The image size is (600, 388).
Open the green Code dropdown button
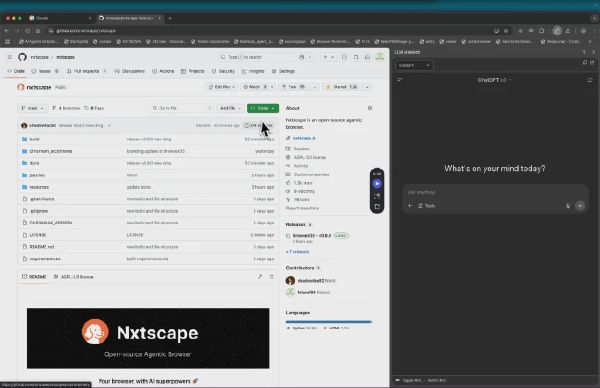(263, 108)
